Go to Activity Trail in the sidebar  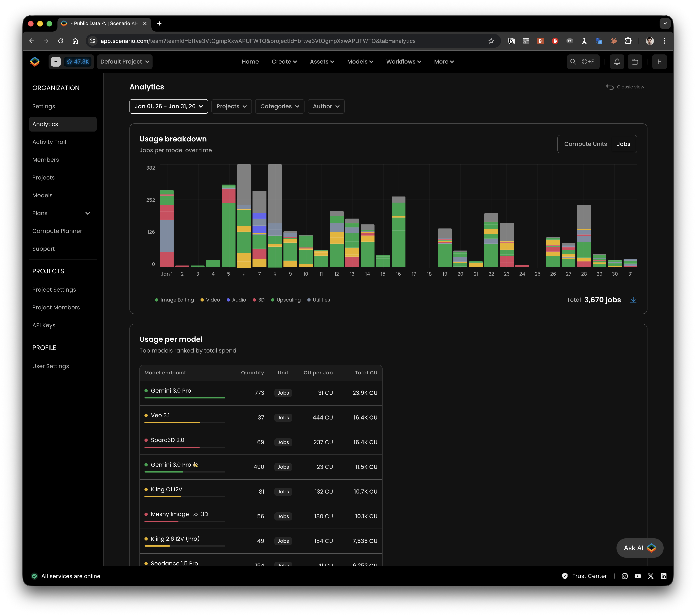[x=49, y=142]
